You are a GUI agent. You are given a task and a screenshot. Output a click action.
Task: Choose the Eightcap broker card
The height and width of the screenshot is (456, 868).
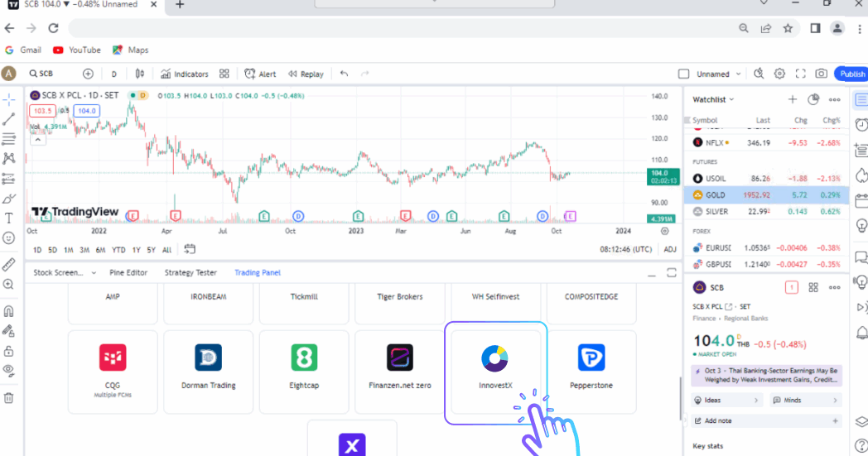tap(304, 372)
